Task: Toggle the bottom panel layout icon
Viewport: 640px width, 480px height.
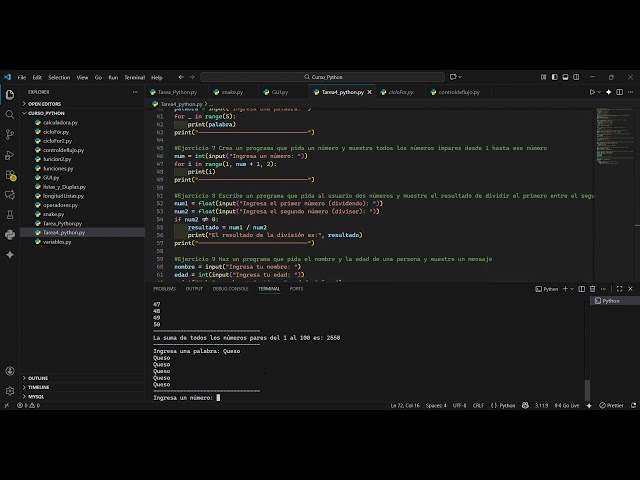Action: tap(565, 77)
